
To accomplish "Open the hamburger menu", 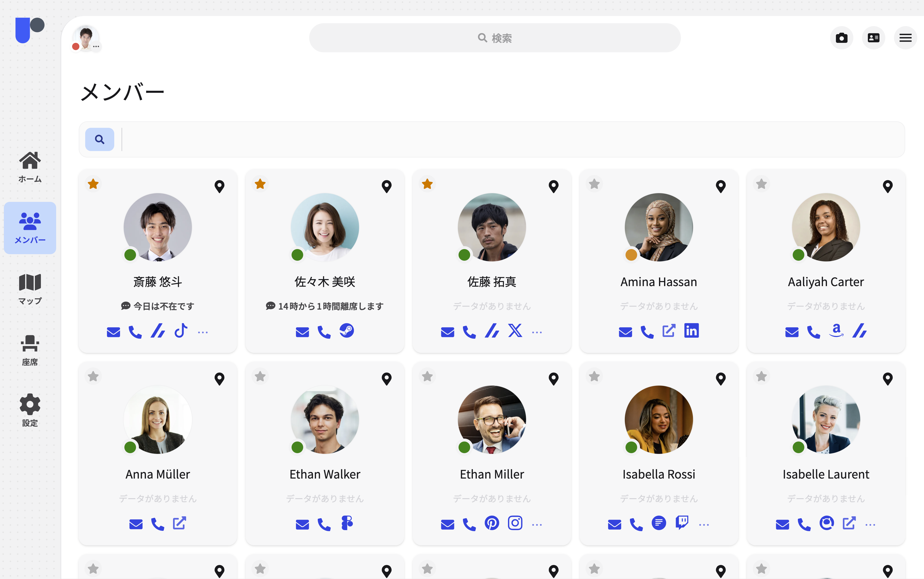I will (x=905, y=38).
